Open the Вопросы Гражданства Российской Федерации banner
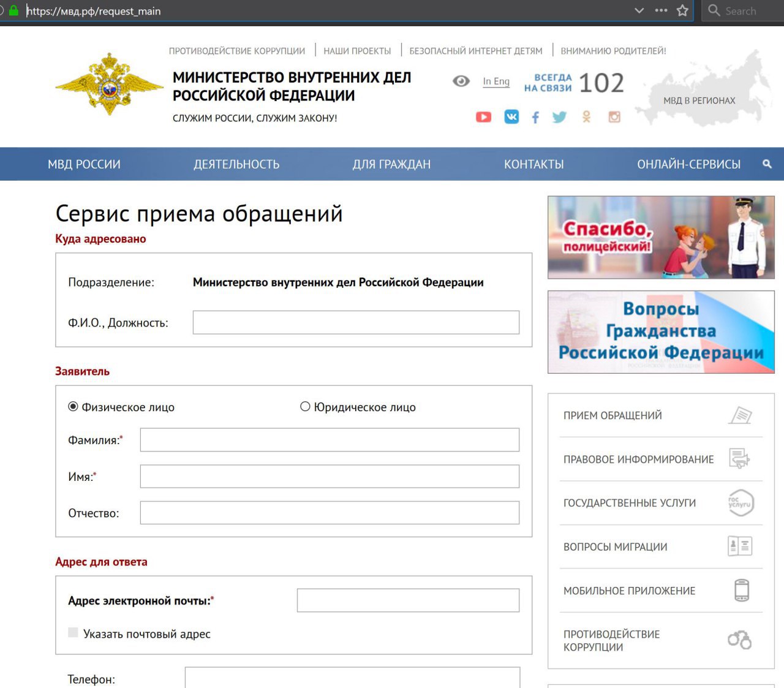 click(661, 332)
